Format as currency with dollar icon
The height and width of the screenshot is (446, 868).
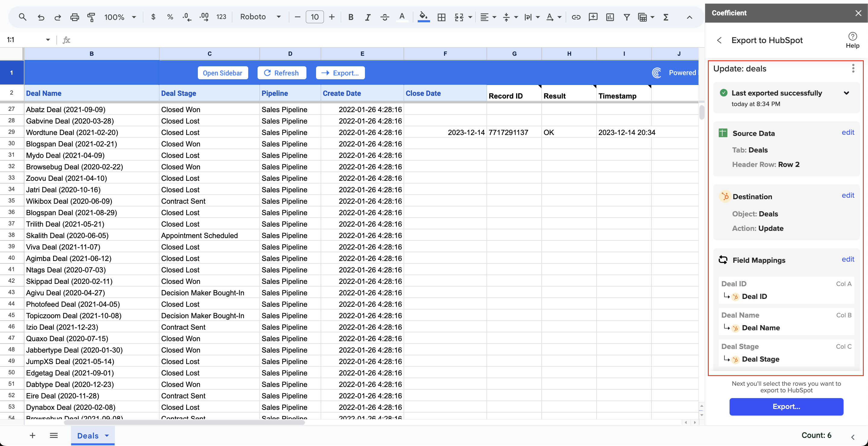click(x=153, y=17)
